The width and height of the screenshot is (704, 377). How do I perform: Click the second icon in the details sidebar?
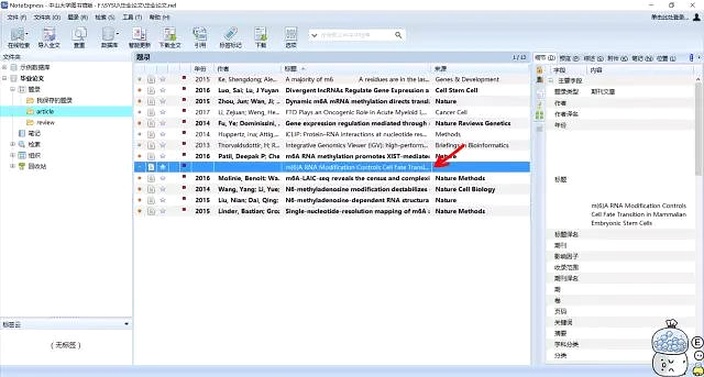click(539, 80)
